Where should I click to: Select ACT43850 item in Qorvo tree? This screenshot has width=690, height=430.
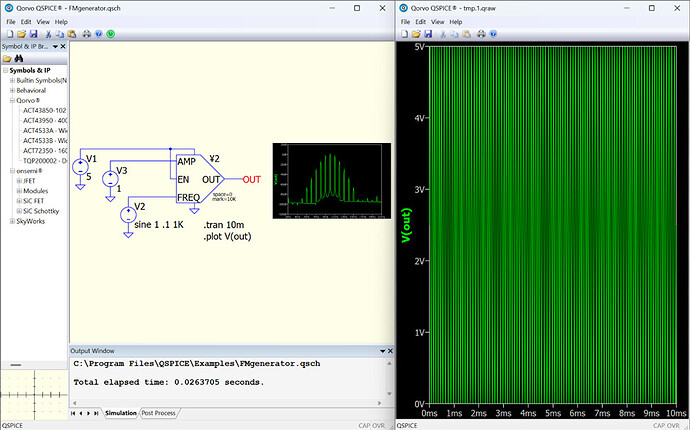pyautogui.click(x=44, y=110)
